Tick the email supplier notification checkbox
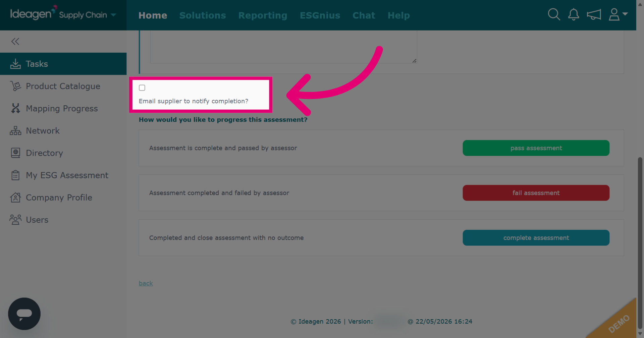 click(x=142, y=88)
